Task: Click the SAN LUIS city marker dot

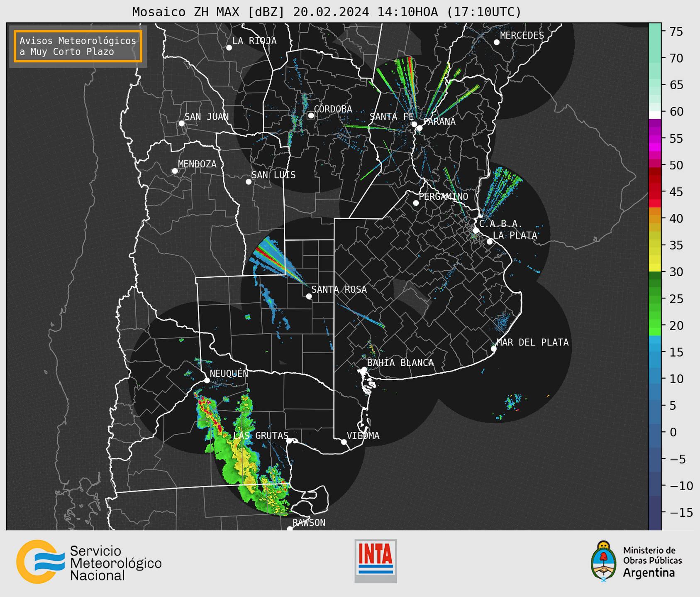Action: tap(249, 182)
